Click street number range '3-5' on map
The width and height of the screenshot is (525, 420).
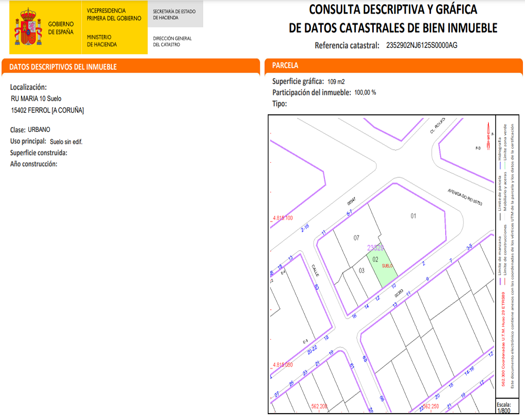point(469,247)
